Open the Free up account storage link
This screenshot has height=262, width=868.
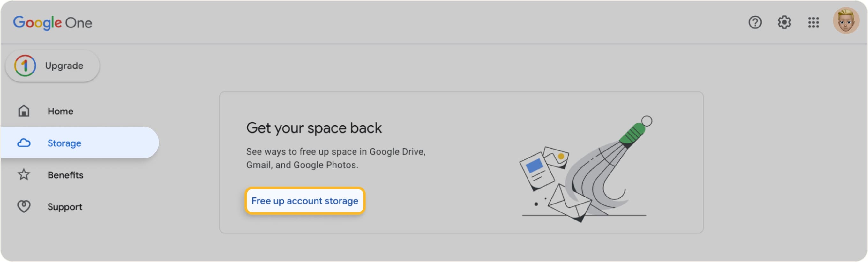(304, 201)
